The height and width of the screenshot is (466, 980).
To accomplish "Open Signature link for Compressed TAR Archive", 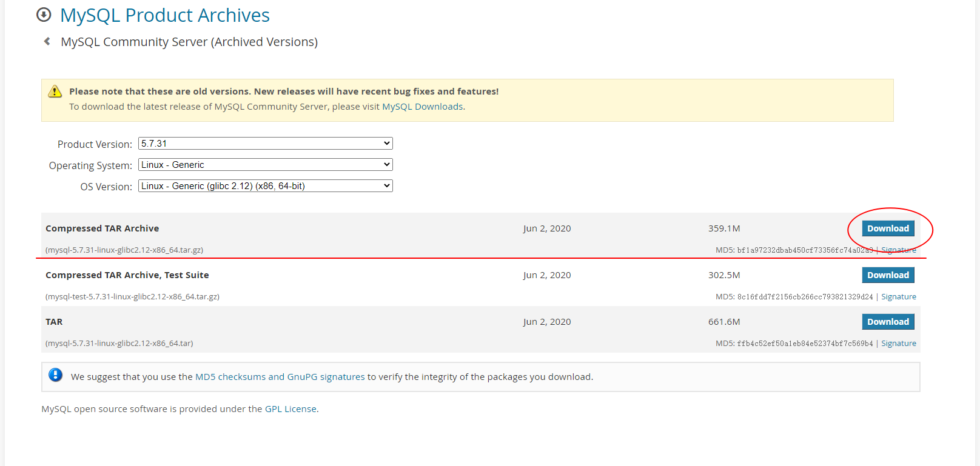I will click(x=899, y=250).
